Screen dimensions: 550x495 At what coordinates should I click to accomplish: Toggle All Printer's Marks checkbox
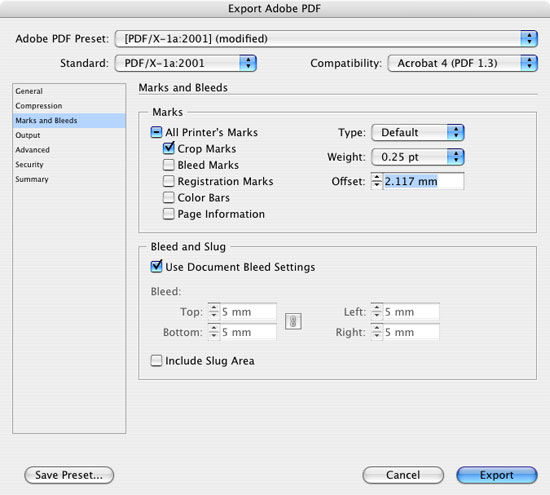(x=156, y=132)
